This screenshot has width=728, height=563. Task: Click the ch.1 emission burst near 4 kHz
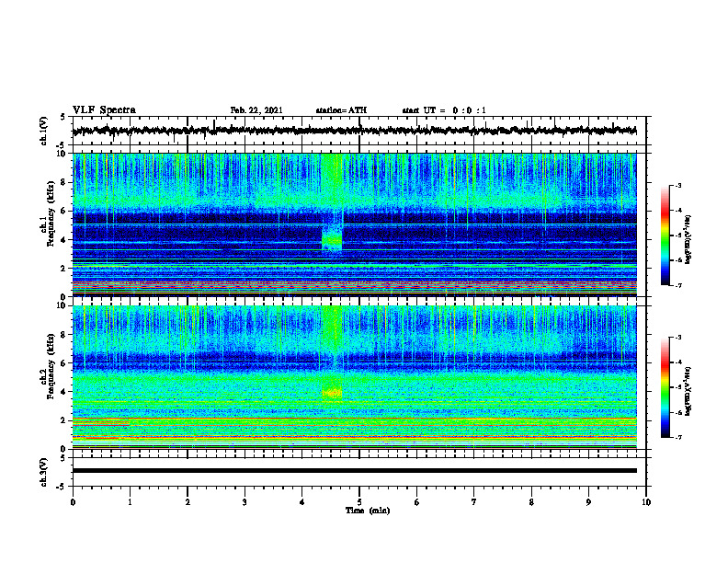332,239
